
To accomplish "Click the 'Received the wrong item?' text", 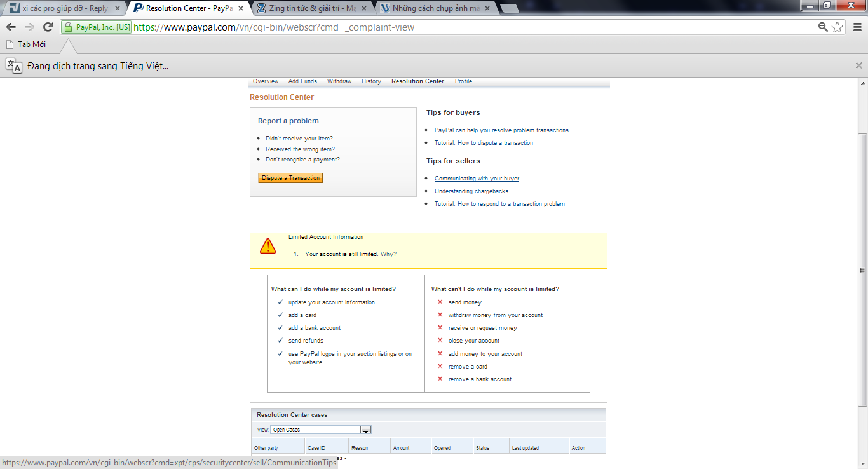I will pos(300,149).
